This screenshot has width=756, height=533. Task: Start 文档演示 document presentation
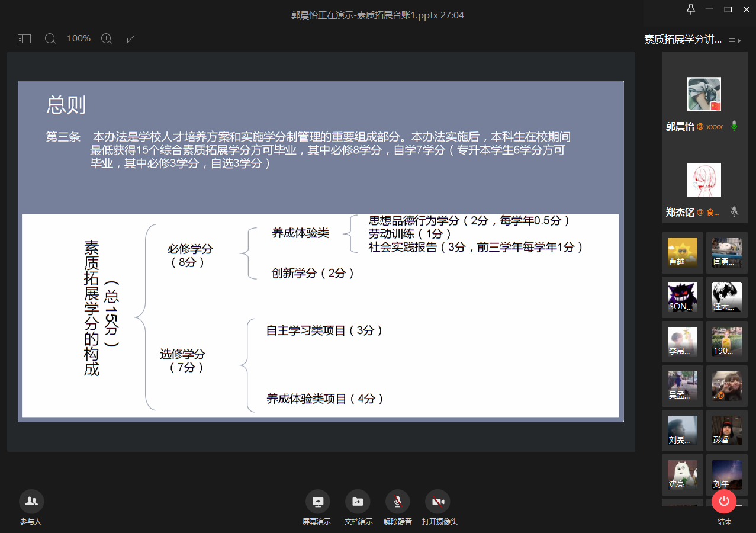pyautogui.click(x=358, y=502)
